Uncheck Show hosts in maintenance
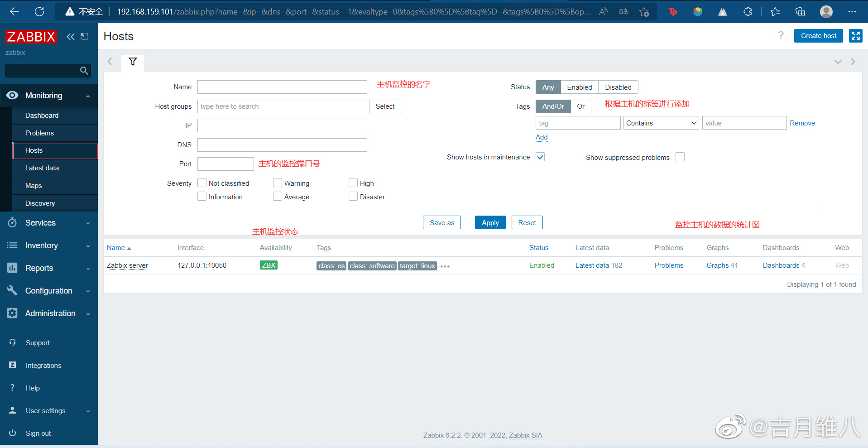This screenshot has width=868, height=448. [540, 157]
